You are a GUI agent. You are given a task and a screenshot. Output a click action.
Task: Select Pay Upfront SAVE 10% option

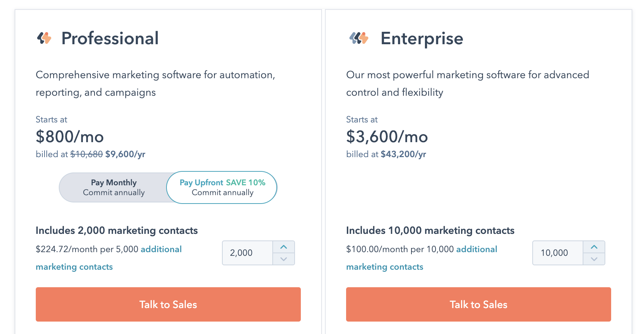[222, 187]
